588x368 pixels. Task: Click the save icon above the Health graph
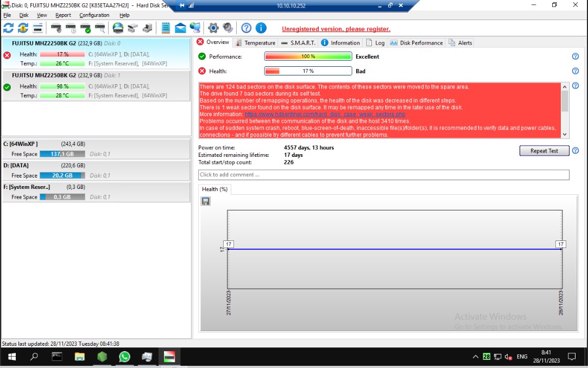coord(205,201)
